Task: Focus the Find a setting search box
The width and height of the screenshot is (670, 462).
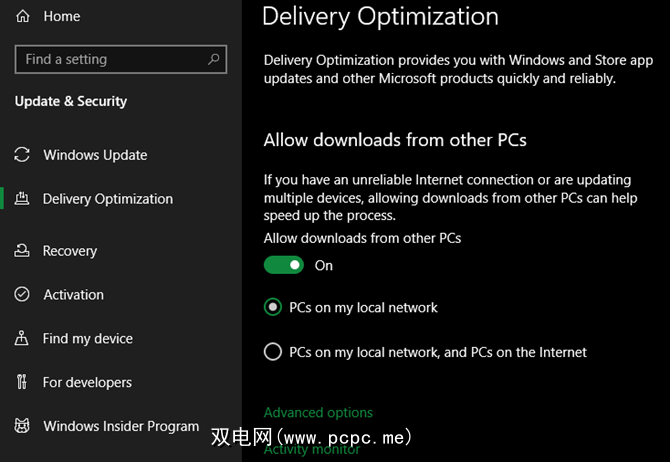Action: pyautogui.click(x=110, y=60)
